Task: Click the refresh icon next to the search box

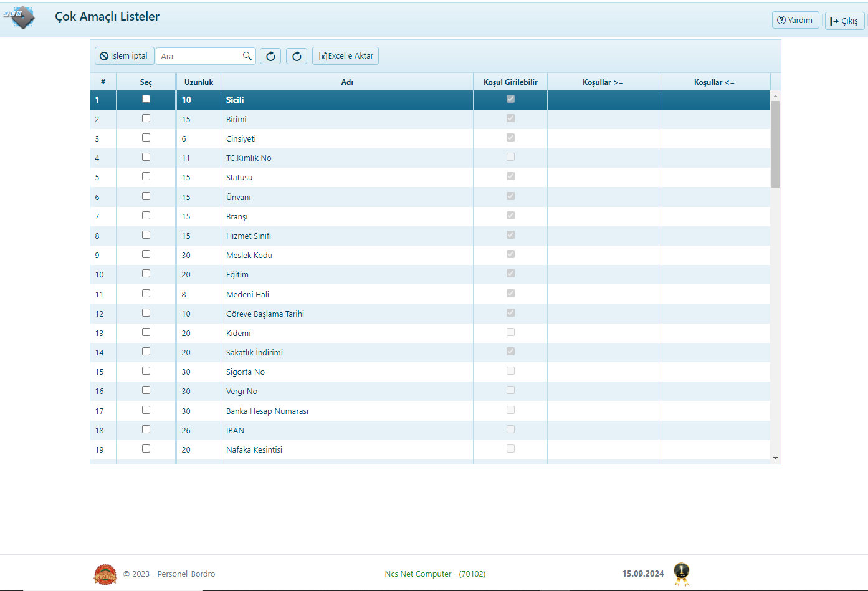Action: [270, 56]
